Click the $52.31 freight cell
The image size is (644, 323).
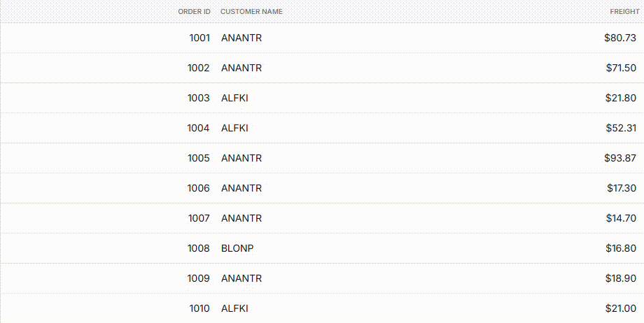pos(621,128)
